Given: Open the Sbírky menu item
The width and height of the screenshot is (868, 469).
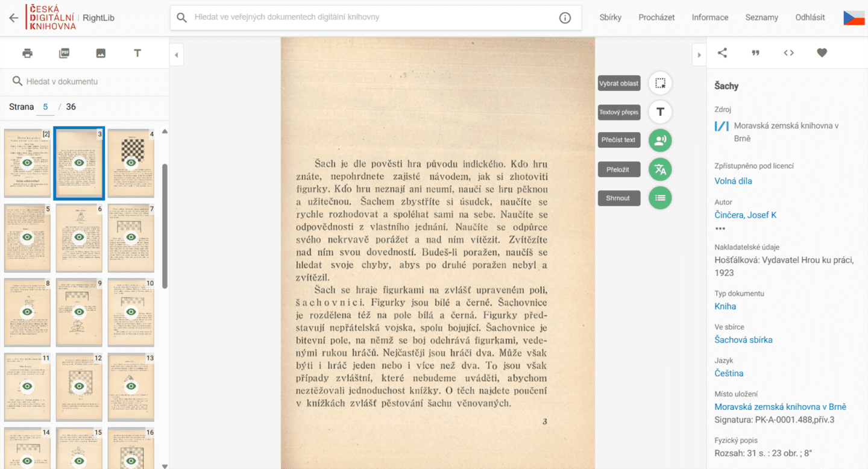Looking at the screenshot, I should [x=611, y=17].
